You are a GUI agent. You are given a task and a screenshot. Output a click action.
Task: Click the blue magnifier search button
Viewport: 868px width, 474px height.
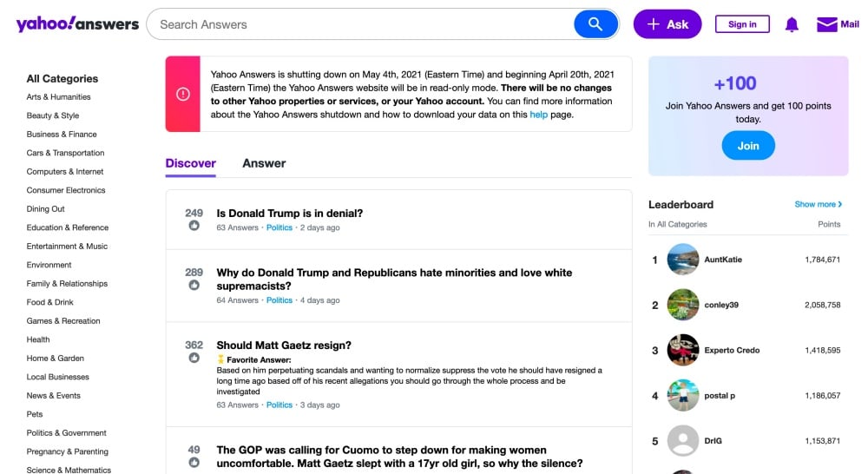coord(595,24)
